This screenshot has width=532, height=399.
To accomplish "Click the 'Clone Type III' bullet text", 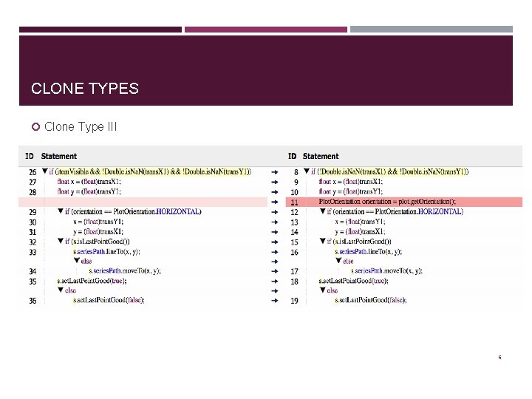I will click(x=81, y=126).
